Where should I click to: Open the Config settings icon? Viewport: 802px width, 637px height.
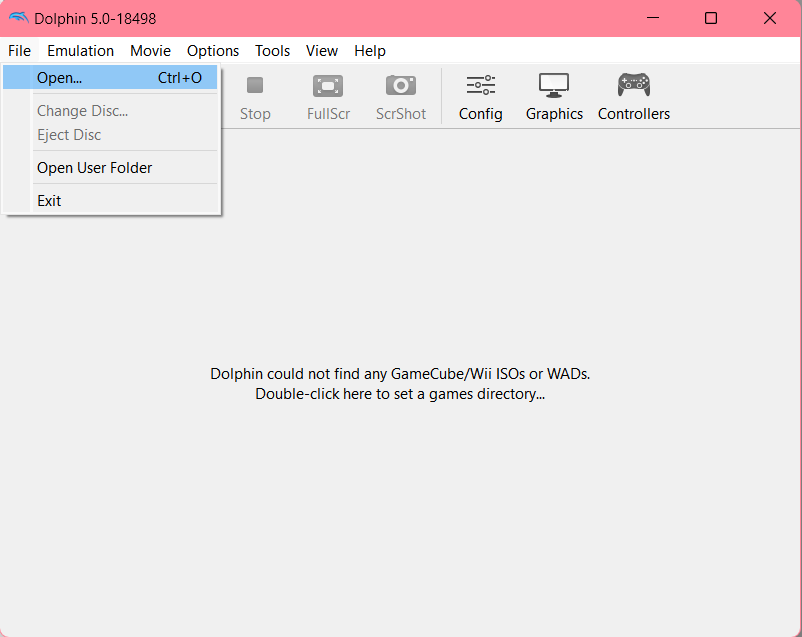tap(480, 85)
